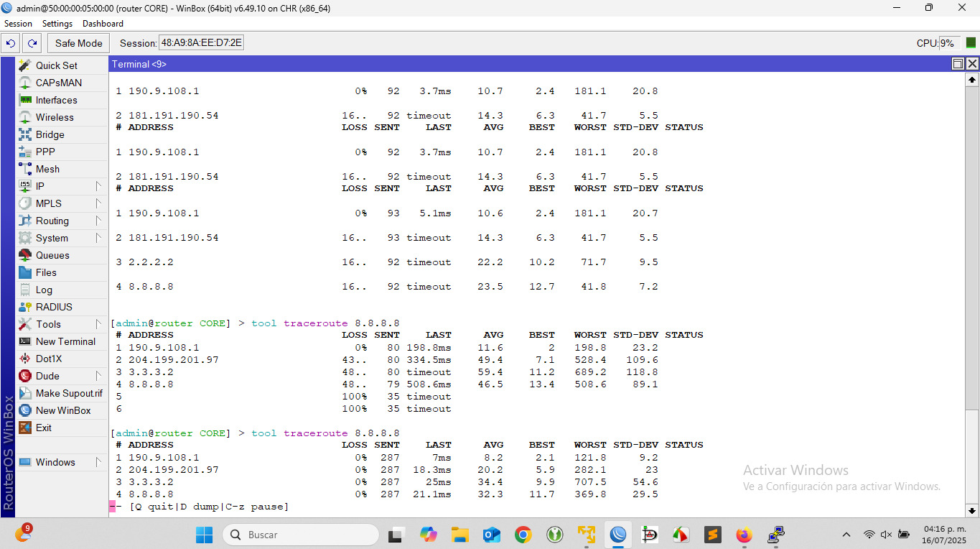The height and width of the screenshot is (549, 980).
Task: Expand the Tools submenu arrow
Action: tap(98, 324)
